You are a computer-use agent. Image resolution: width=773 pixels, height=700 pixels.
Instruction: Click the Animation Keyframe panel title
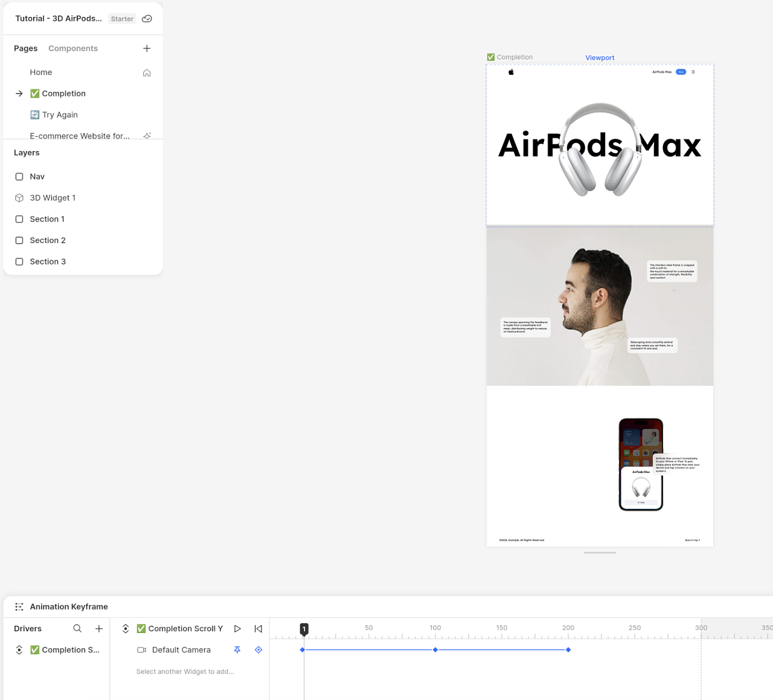[69, 607]
